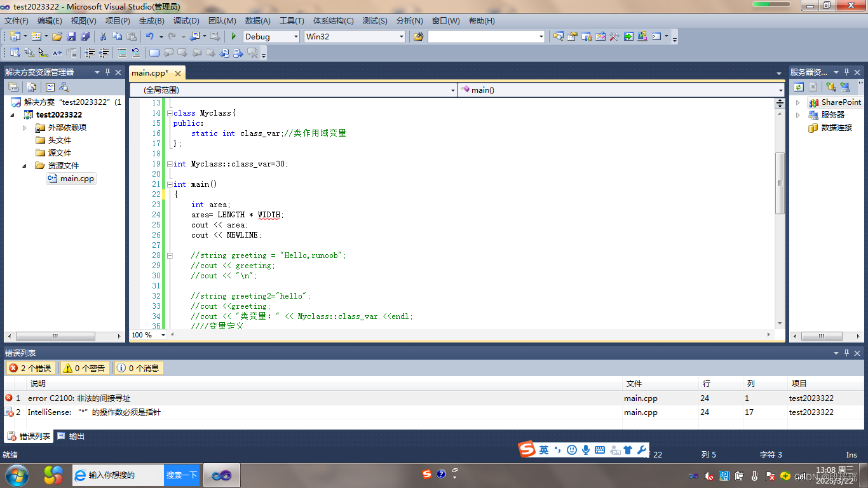Click the editor vertical scrollbar thumb
The image size is (868, 488).
click(x=780, y=183)
